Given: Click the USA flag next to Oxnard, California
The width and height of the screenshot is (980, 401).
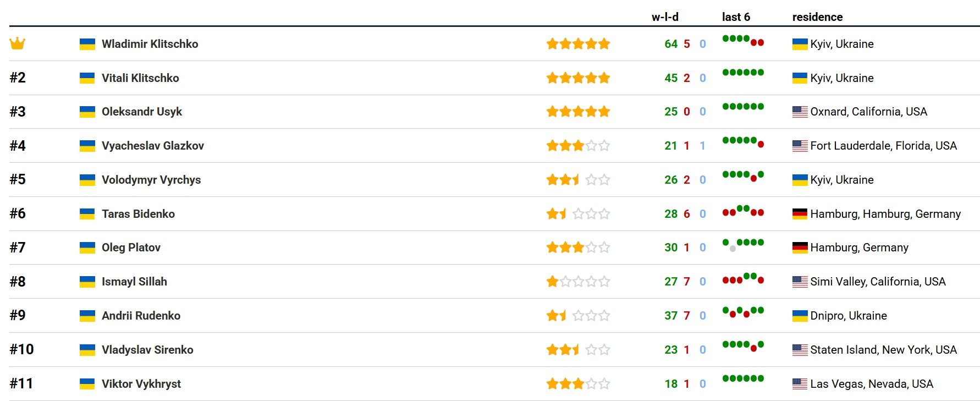Looking at the screenshot, I should tap(800, 112).
